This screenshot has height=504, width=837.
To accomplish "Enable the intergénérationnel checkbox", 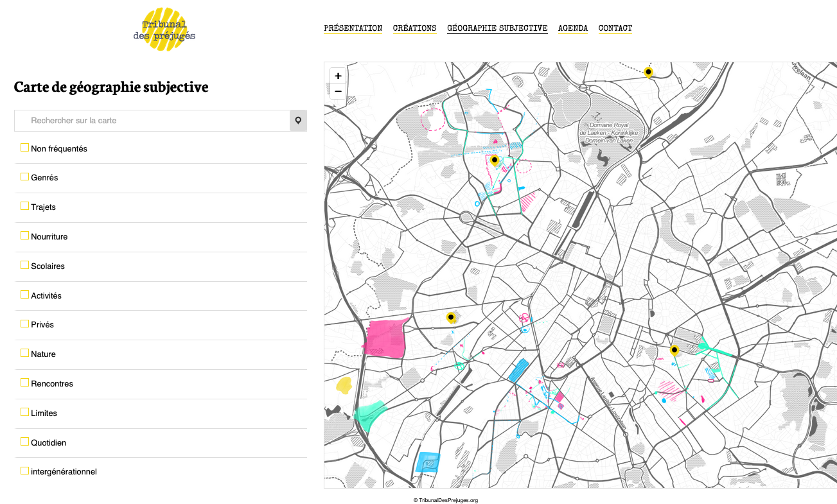I will tap(24, 471).
